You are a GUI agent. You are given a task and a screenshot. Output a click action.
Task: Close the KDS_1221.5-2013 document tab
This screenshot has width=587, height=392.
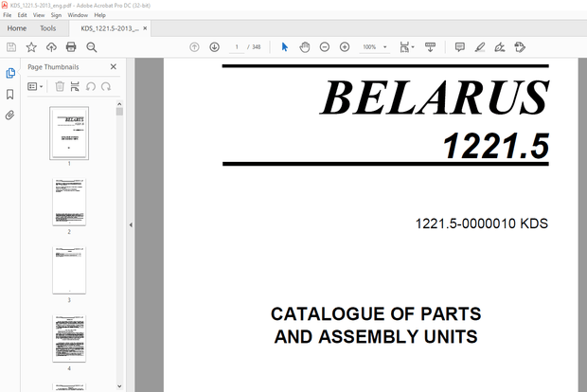[x=145, y=28]
